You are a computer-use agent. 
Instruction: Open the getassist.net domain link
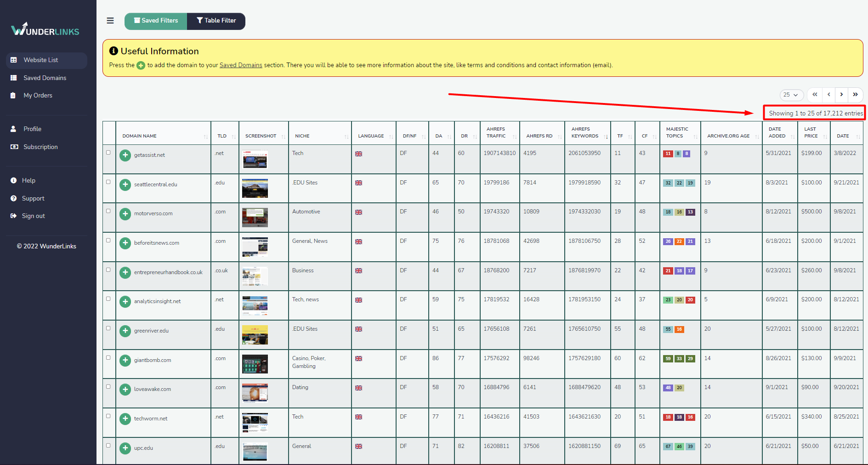pos(149,155)
